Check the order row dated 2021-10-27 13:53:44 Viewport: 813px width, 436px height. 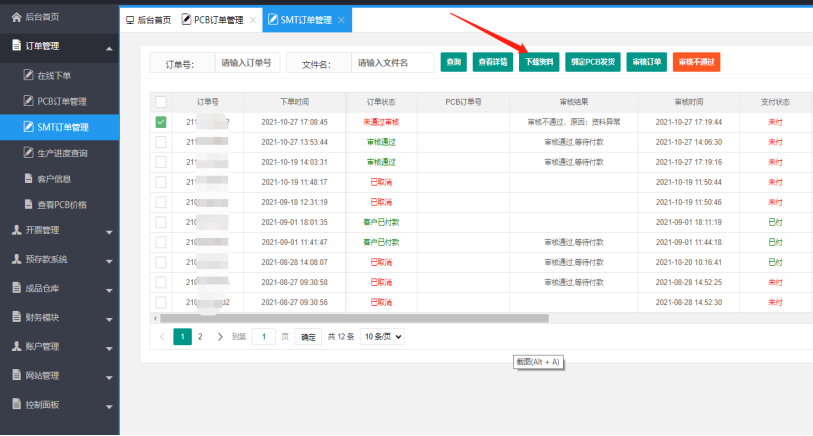click(160, 142)
